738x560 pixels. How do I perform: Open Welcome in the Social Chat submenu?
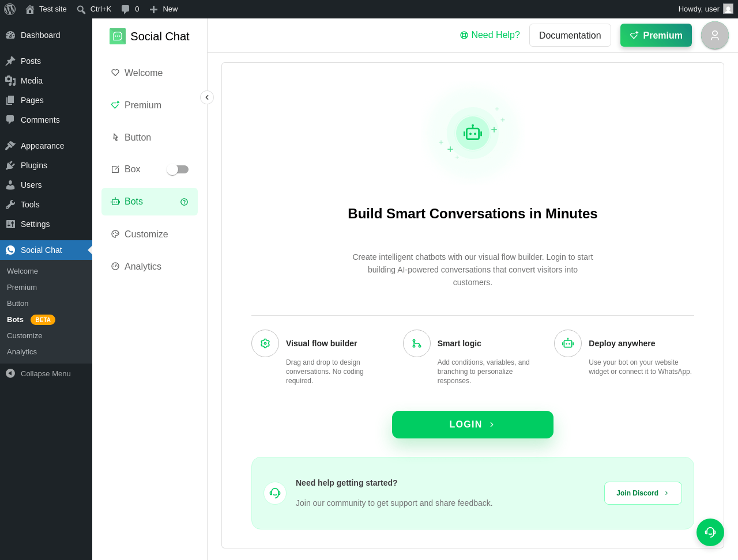[46, 271]
